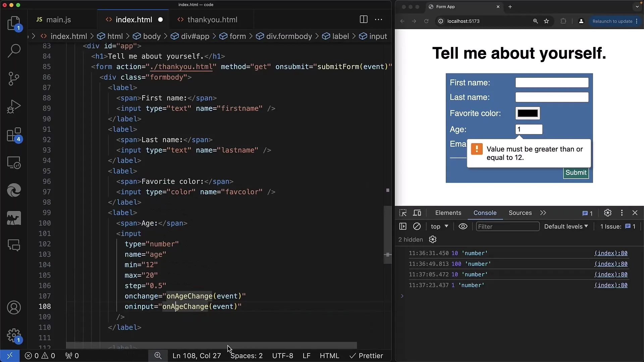
Task: Switch to the Sources DevTools tab
Action: 520,213
